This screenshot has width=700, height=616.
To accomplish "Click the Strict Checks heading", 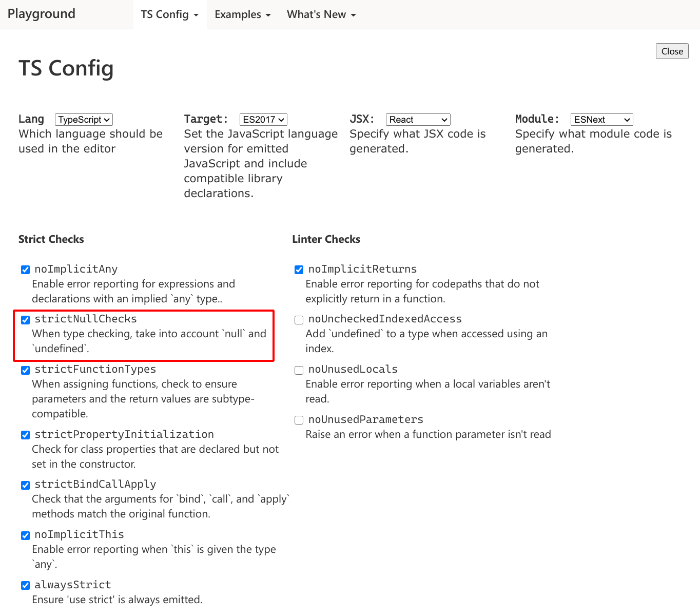I will point(51,239).
